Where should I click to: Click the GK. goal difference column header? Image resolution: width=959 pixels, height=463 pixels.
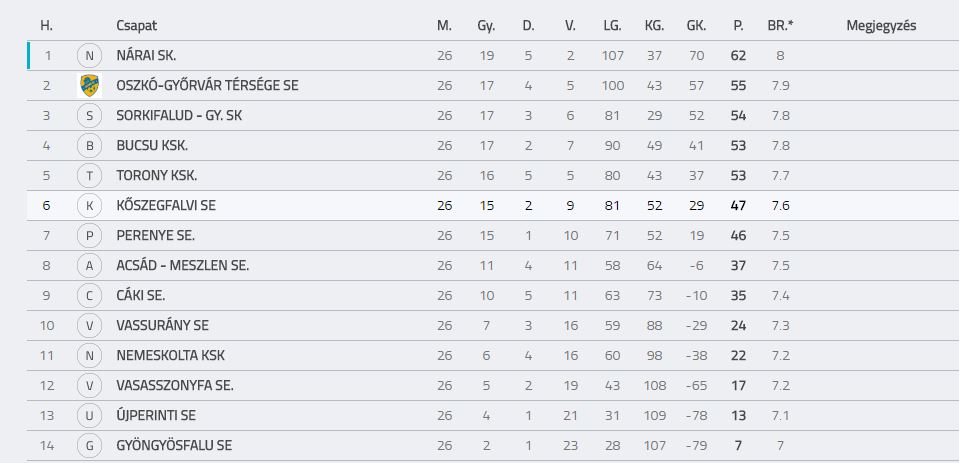pyautogui.click(x=696, y=26)
